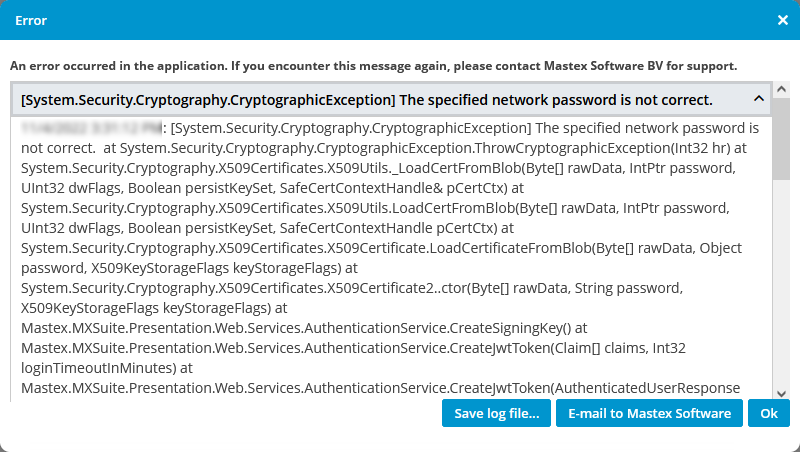Click the CryptographicException header title text

366,100
